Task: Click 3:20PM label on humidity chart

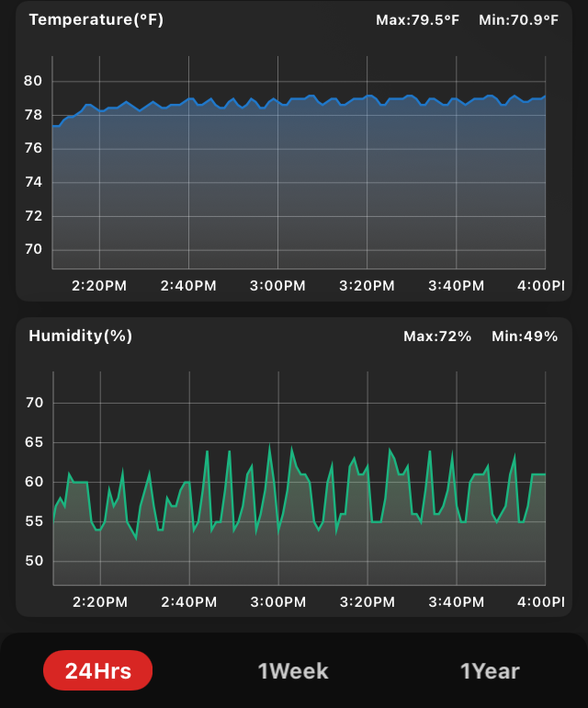Action: tap(367, 602)
